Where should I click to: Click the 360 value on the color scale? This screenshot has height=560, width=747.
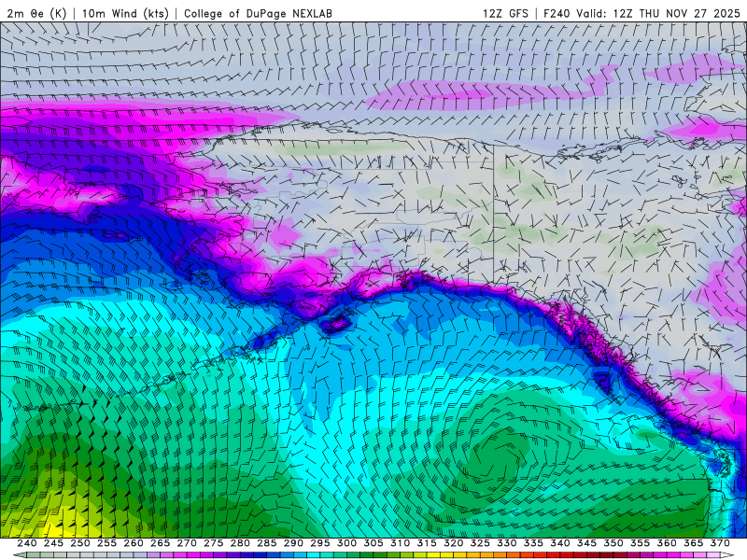(667, 543)
